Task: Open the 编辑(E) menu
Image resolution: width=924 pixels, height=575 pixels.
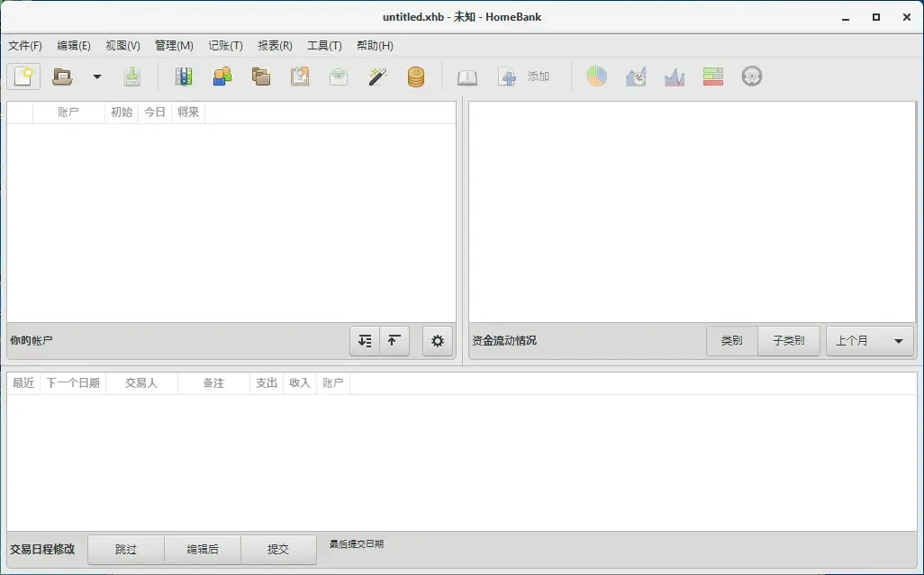Action: pos(74,45)
